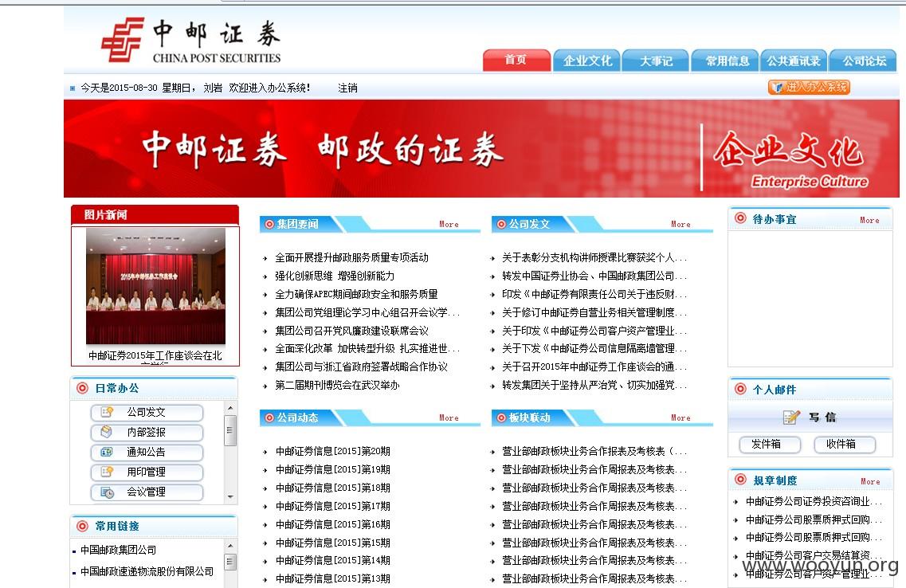Open 关于表彰分支机构讲师授课比赛获奖个人
Viewport: 906px width, 588px height.
coord(594,257)
